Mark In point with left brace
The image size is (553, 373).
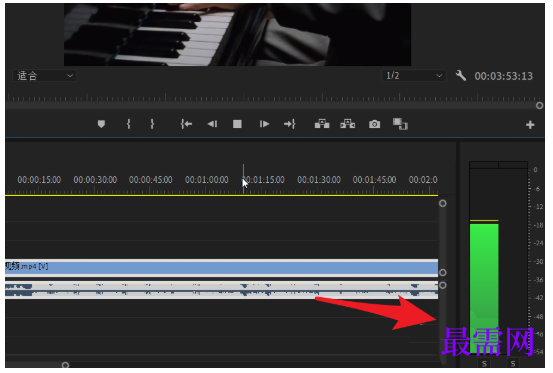[128, 124]
